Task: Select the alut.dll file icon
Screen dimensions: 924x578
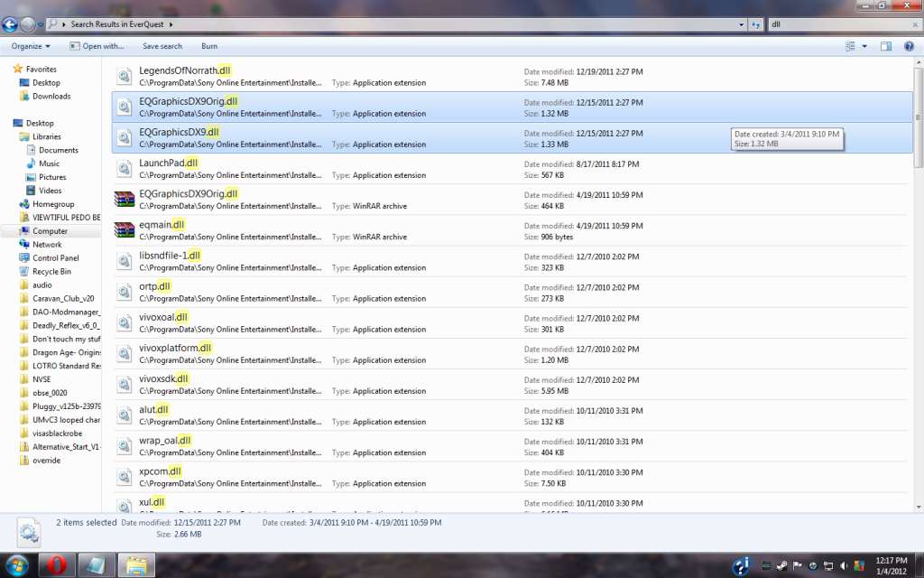Action: 124,415
